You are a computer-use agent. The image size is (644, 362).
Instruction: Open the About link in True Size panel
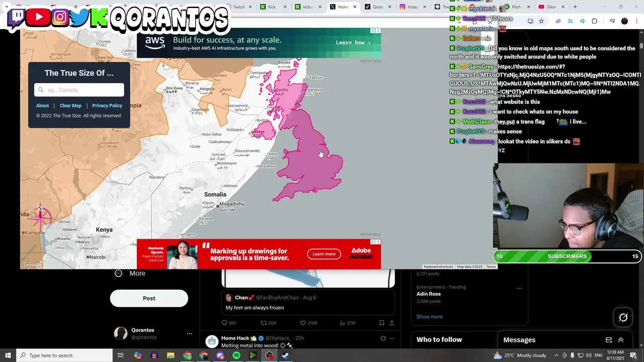[42, 106]
